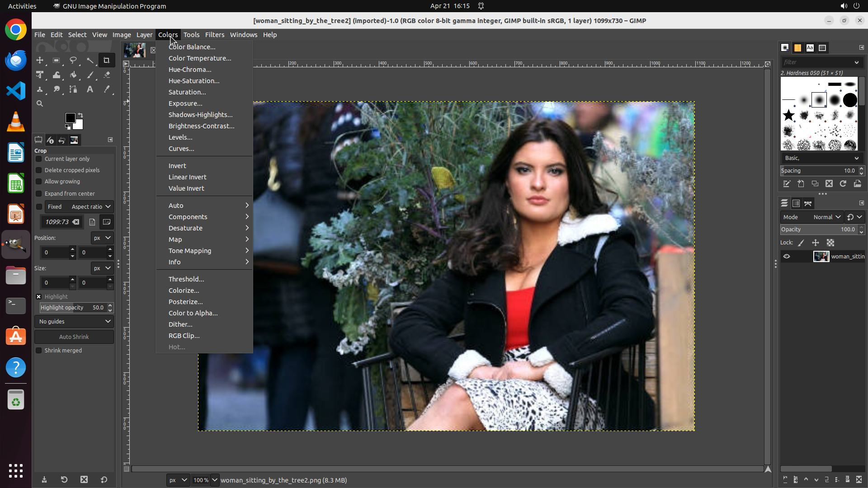Click the black foreground color swatch
Image resolution: width=868 pixels, height=488 pixels.
[70, 118]
